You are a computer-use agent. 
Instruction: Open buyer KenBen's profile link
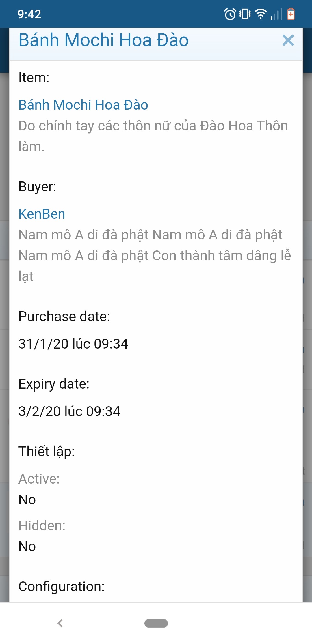(42, 214)
